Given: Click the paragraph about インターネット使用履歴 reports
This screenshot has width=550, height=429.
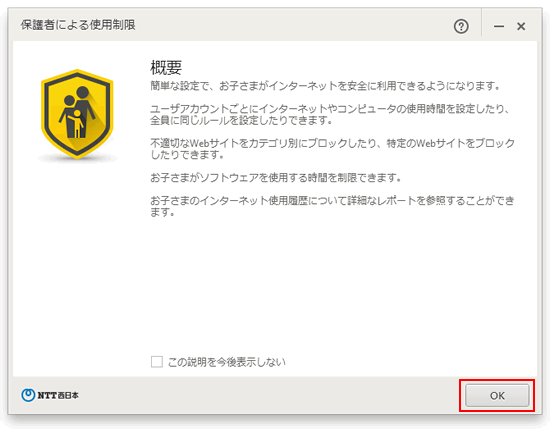Looking at the screenshot, I should coord(332,206).
